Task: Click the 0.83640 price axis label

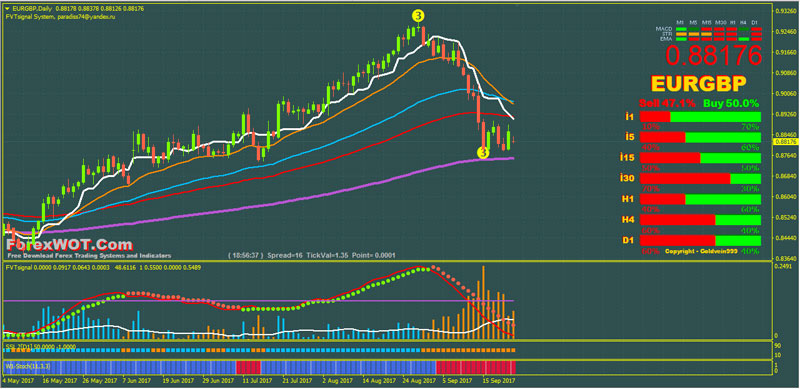Action: pos(786,258)
